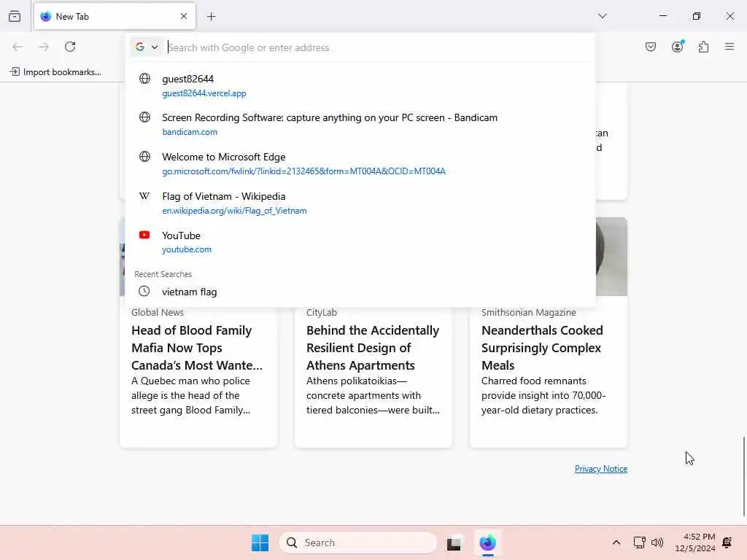
Task: Open the clock showing 4:52 PM
Action: 695,542
